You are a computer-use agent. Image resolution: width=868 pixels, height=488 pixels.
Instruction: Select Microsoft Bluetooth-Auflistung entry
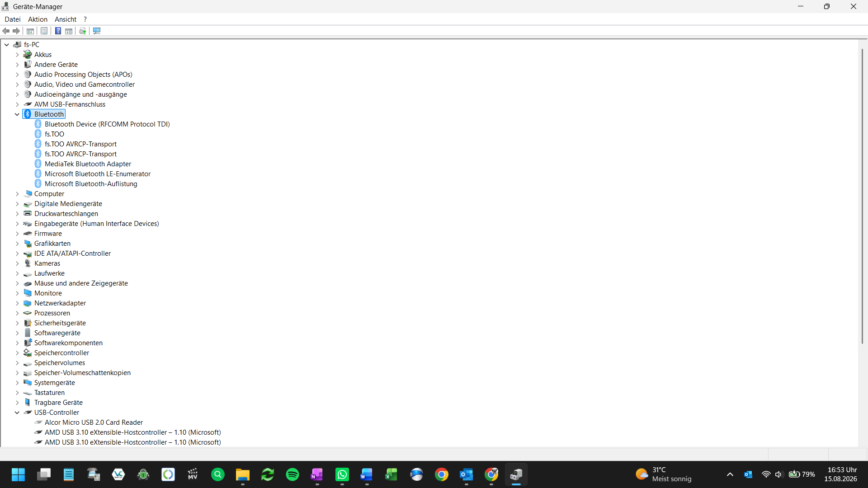(x=91, y=183)
